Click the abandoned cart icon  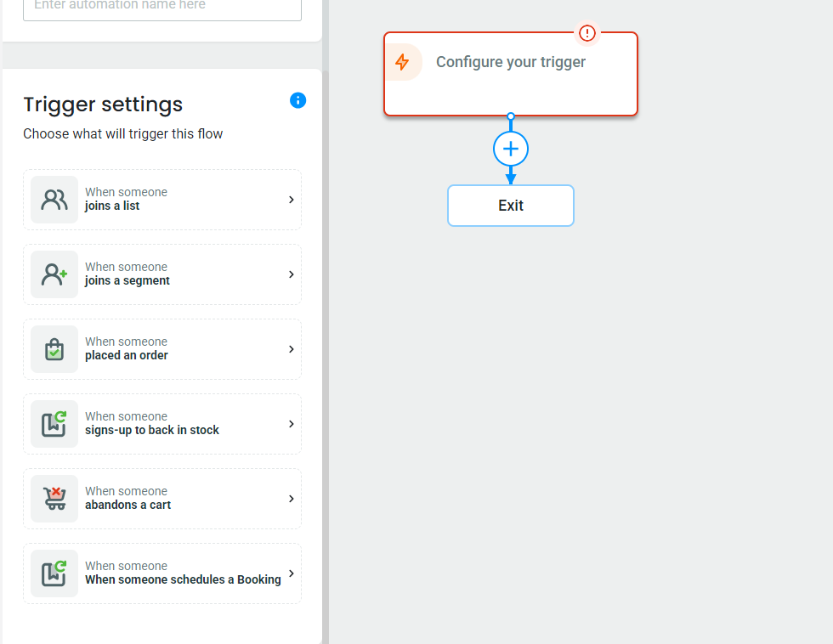54,499
